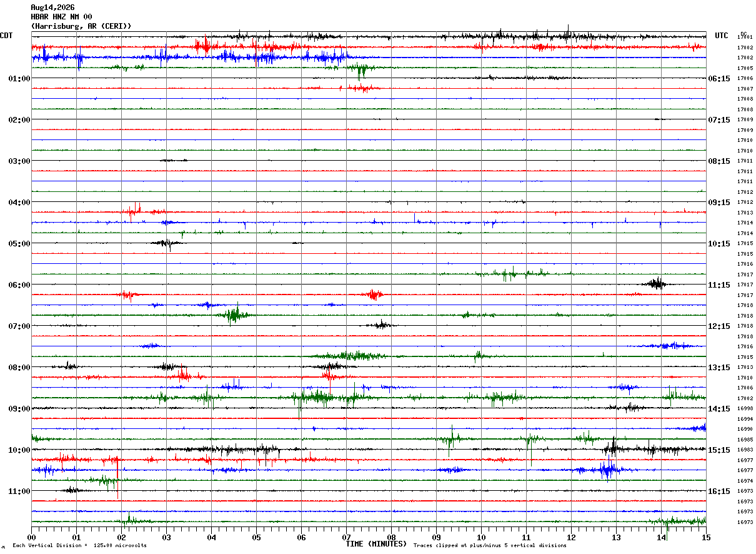The height and width of the screenshot is (554, 756).
Task: Click the 11:15 UTC time label
Action: (x=719, y=285)
